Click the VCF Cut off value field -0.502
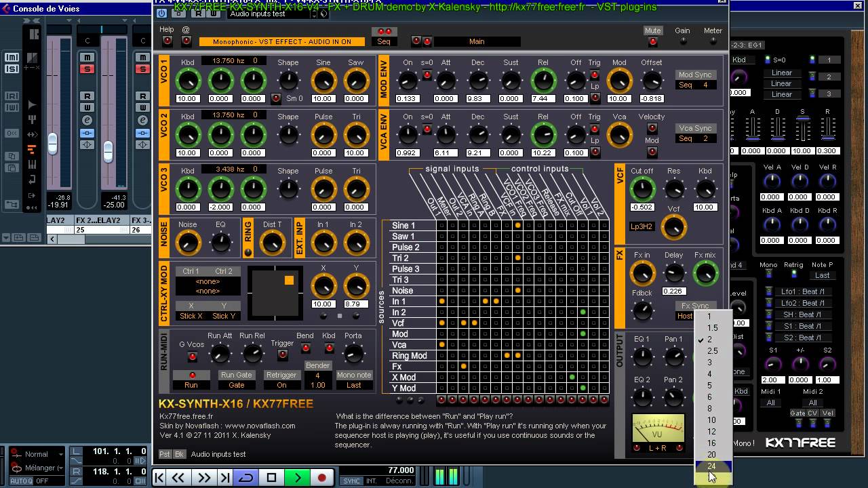This screenshot has height=488, width=868. (x=642, y=207)
